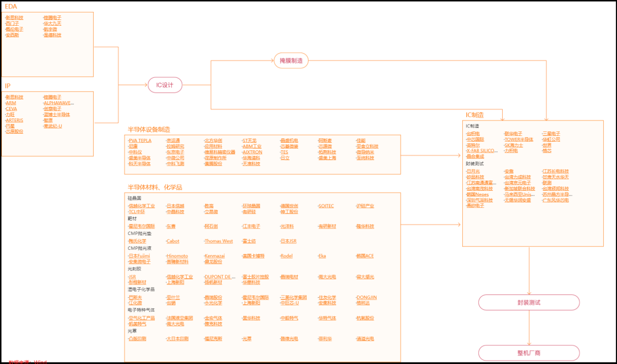Click the 电子特种气体 subcategory label

click(141, 310)
